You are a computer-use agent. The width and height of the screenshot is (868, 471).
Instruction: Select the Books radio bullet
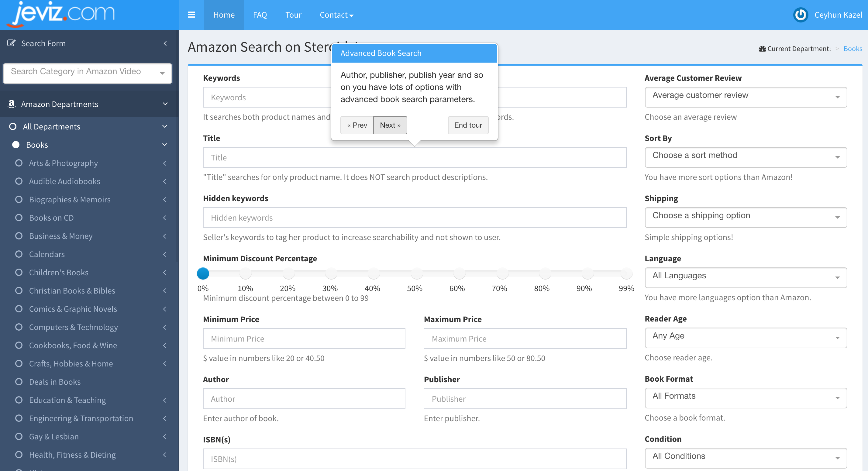(x=16, y=145)
